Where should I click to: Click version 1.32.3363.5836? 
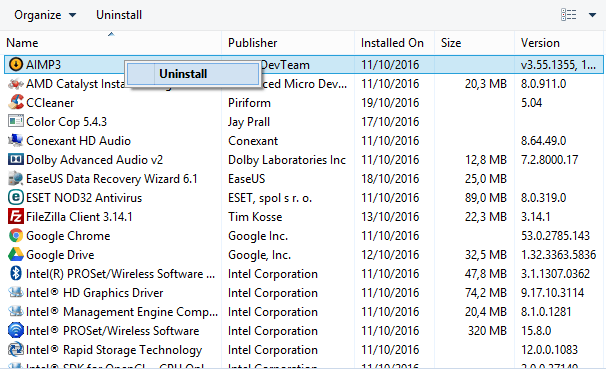[558, 255]
